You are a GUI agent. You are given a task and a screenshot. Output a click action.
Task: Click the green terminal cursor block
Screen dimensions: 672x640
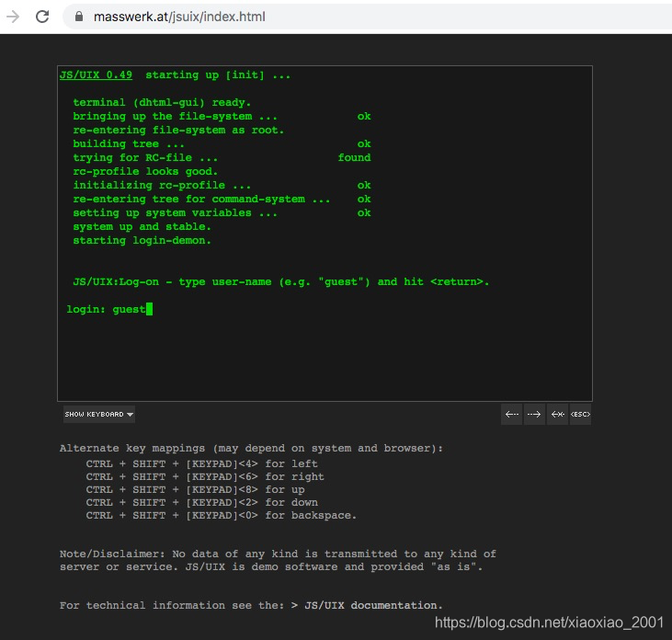click(149, 309)
